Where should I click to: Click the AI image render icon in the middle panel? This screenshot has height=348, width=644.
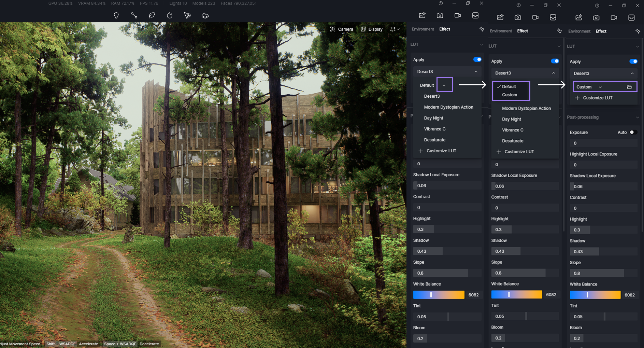[x=500, y=17]
